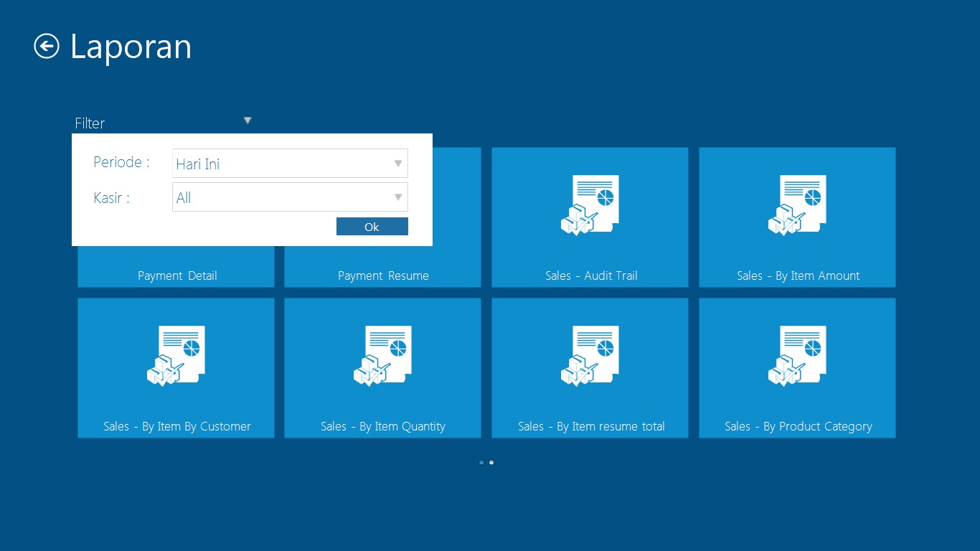The height and width of the screenshot is (551, 980).
Task: Click the Laporan page title
Action: pyautogui.click(x=131, y=47)
